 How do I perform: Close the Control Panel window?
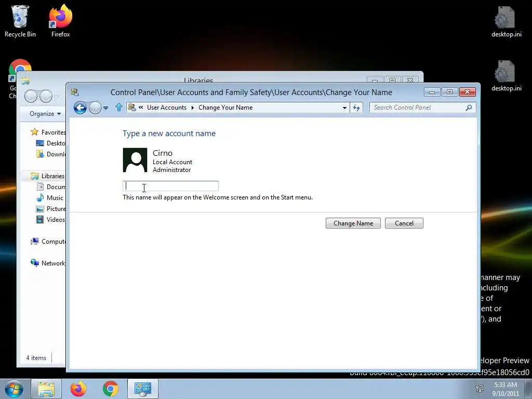(x=467, y=92)
